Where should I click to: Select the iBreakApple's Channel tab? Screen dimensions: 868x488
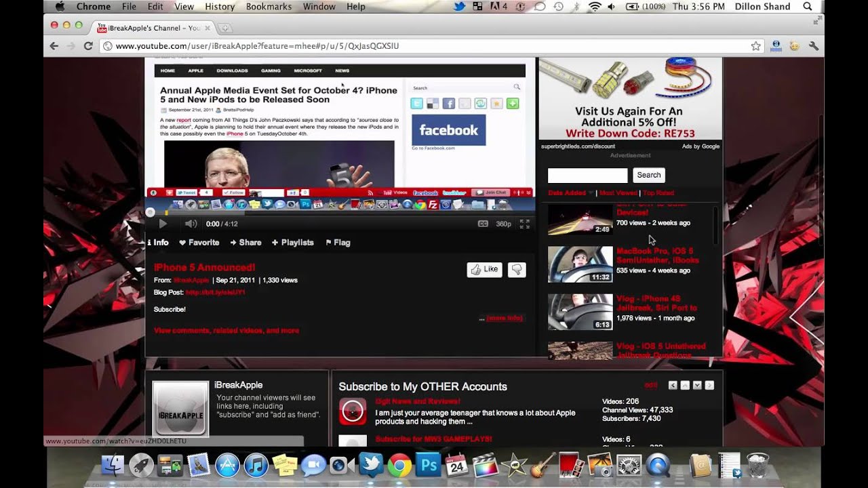pos(153,28)
